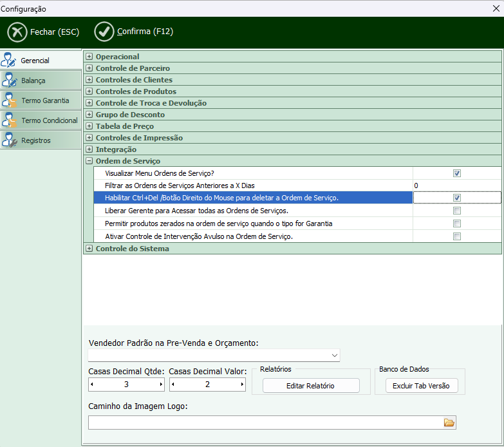Select the Gerencial sidebar icon
504x447 pixels.
tap(10, 61)
